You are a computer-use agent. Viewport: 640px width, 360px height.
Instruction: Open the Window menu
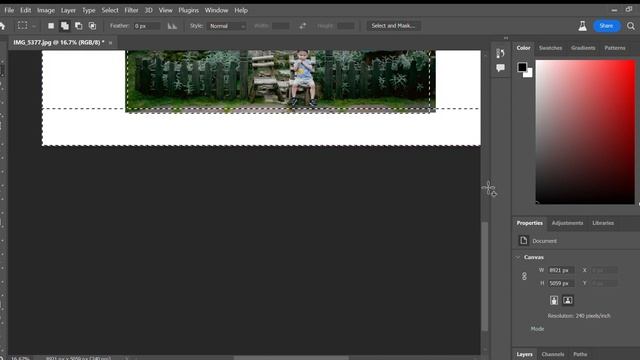[x=216, y=10]
